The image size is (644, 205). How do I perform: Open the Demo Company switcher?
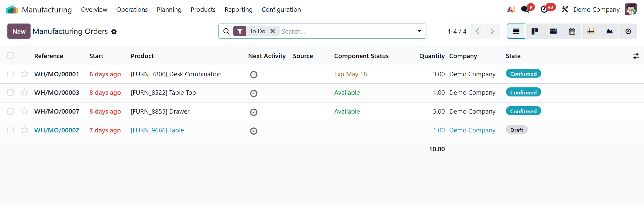pos(596,9)
